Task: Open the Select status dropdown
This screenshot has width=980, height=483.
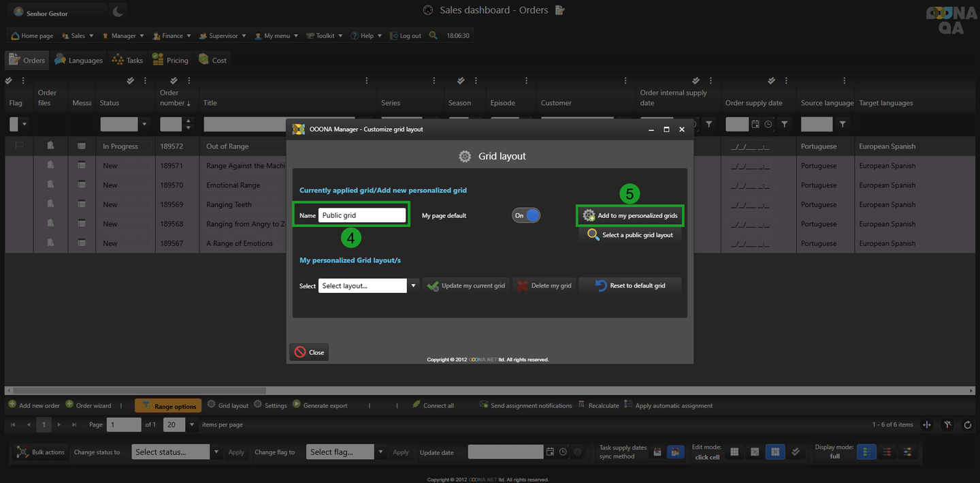Action: (x=216, y=452)
